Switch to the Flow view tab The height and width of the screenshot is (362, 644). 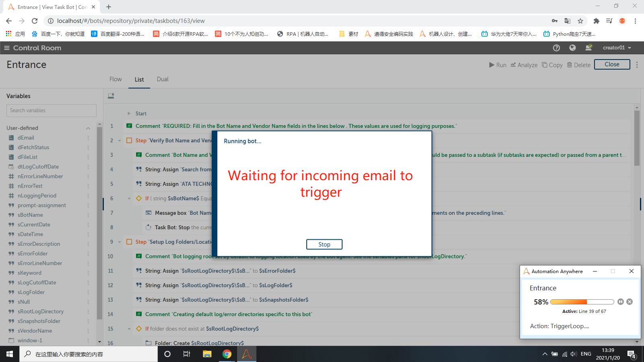pos(116,79)
